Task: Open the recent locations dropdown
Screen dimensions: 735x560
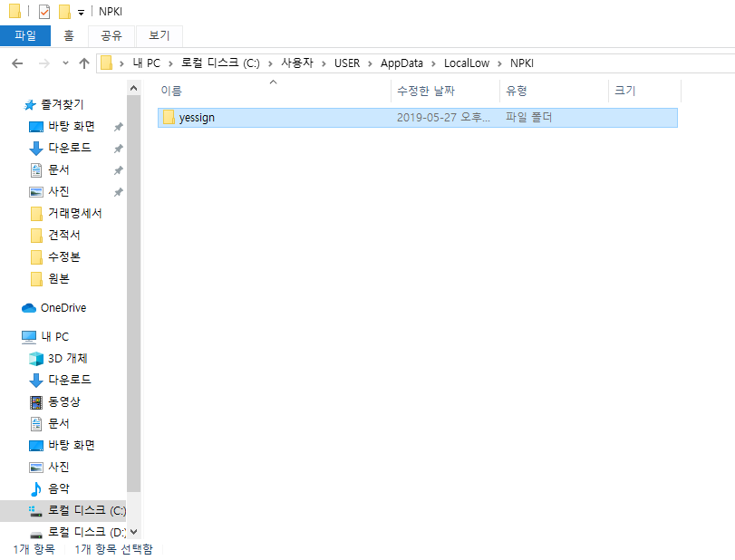Action: [x=65, y=63]
